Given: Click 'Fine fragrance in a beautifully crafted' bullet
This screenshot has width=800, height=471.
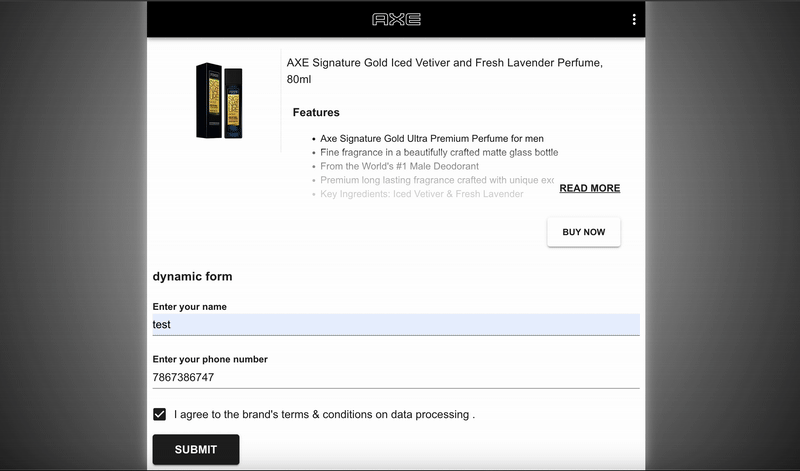Looking at the screenshot, I should click(x=439, y=153).
